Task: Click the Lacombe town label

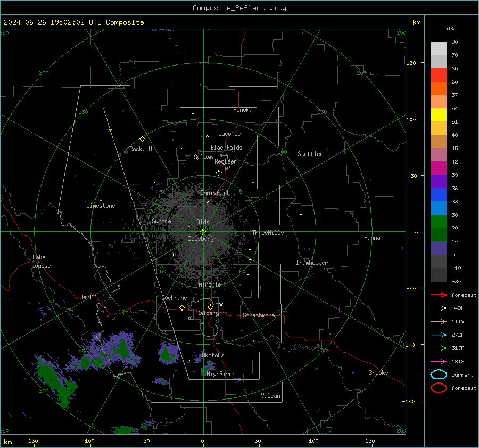Action: coord(229,134)
